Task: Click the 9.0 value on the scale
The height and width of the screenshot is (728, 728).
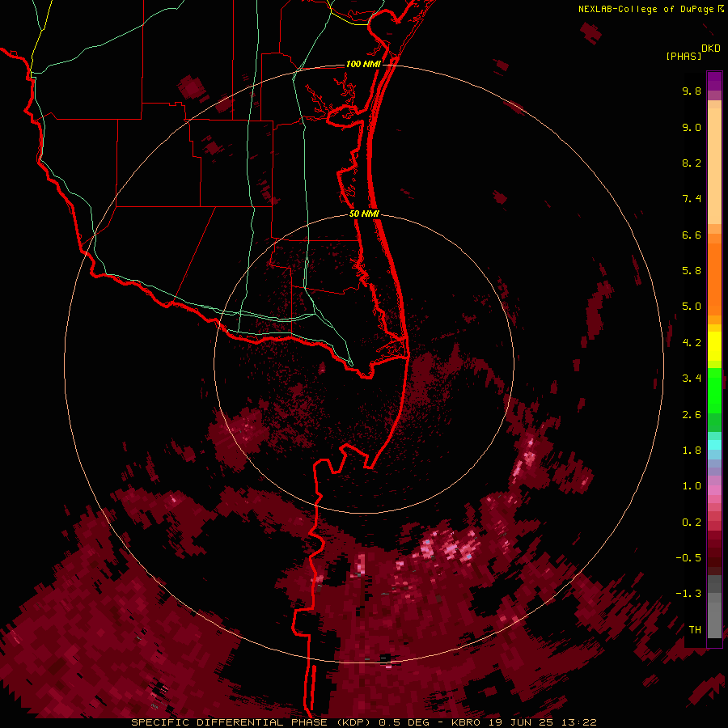Action: tap(692, 127)
